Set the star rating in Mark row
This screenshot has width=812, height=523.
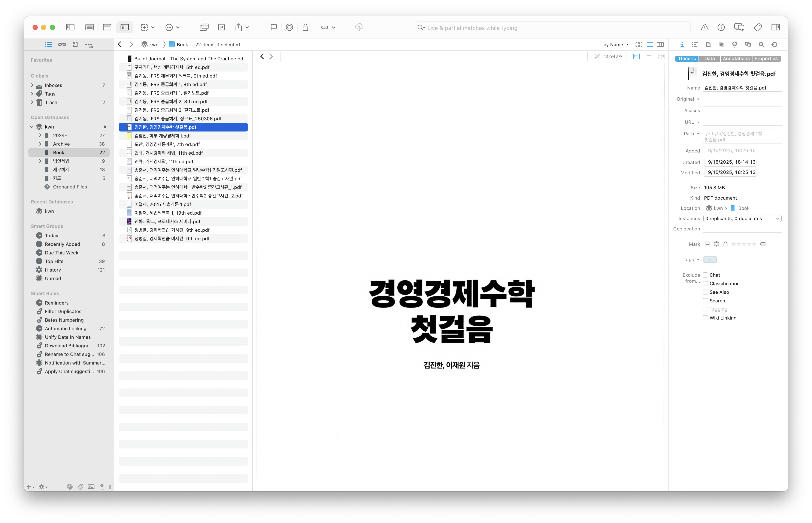pos(743,244)
